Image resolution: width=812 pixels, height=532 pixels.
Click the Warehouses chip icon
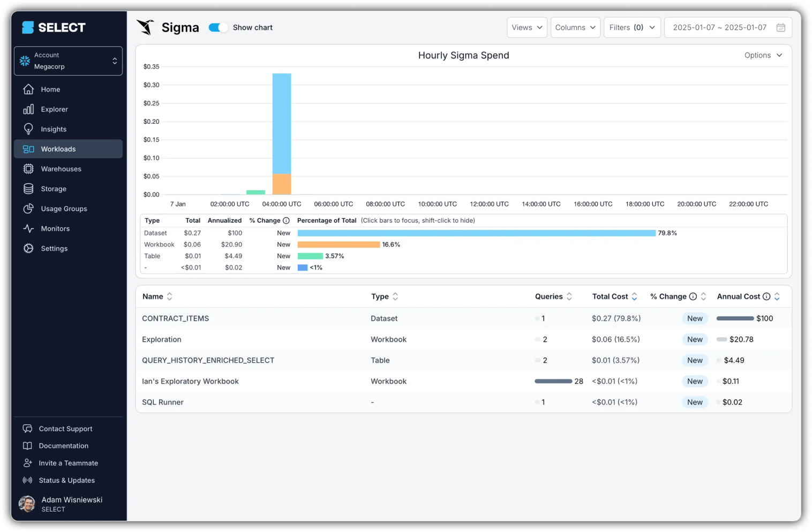coord(28,169)
